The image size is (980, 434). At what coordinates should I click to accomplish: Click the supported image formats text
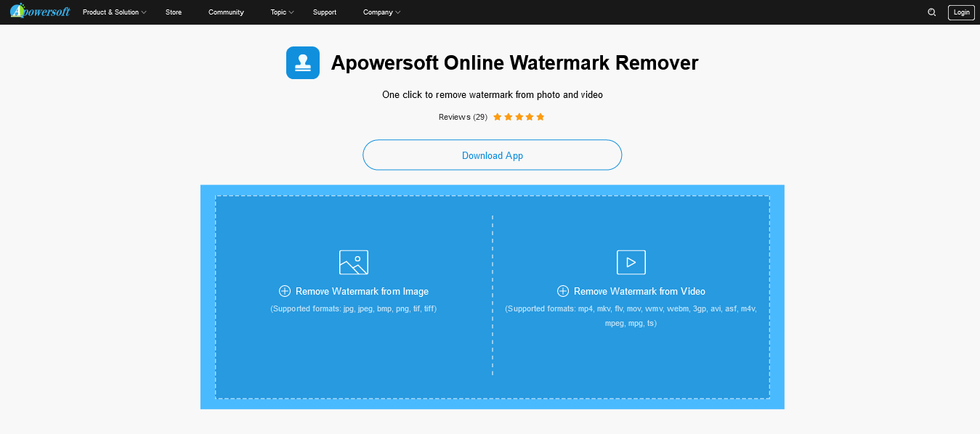[354, 308]
